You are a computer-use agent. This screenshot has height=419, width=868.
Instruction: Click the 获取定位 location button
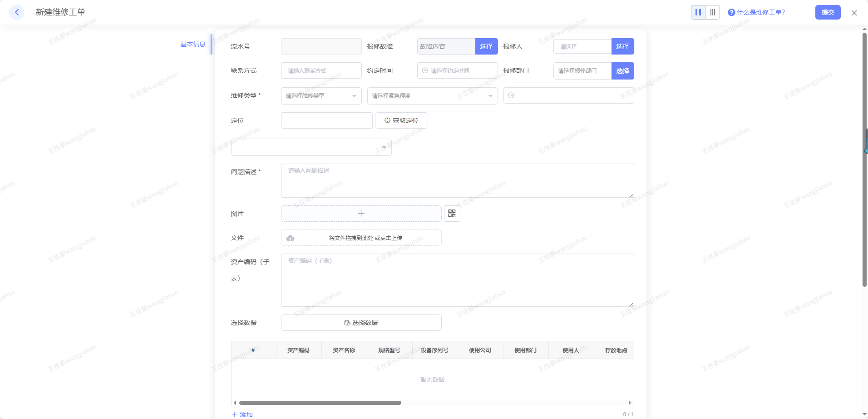[401, 120]
